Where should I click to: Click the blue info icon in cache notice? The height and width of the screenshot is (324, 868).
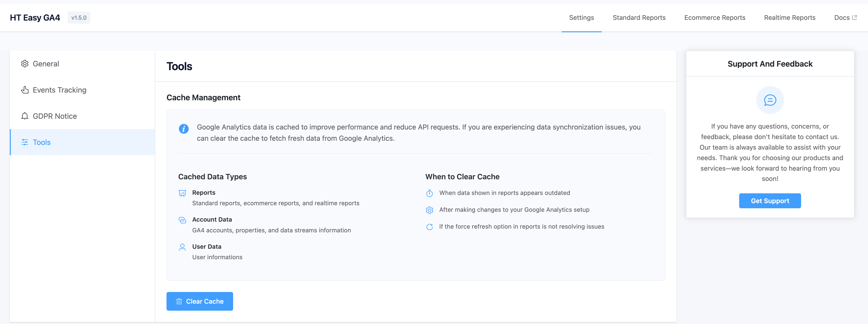point(184,129)
